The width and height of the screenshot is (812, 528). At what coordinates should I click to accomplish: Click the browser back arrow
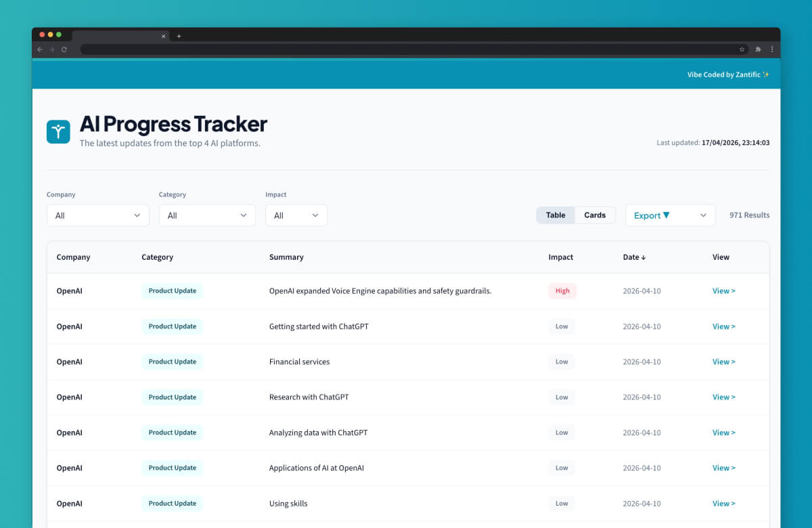[39, 49]
